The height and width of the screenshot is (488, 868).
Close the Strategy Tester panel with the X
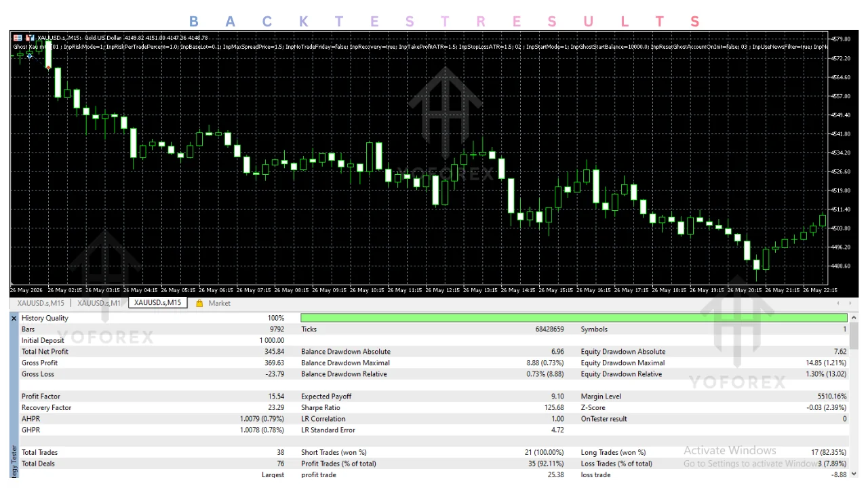click(14, 318)
